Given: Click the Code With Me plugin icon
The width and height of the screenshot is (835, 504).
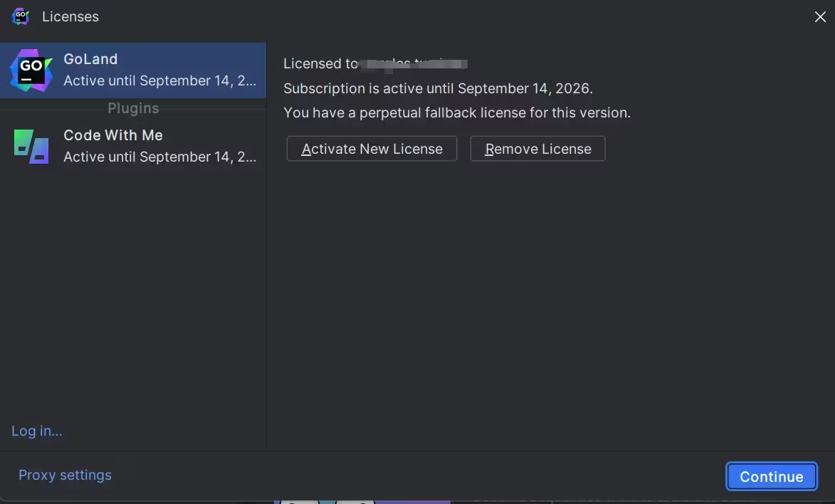Looking at the screenshot, I should (31, 147).
